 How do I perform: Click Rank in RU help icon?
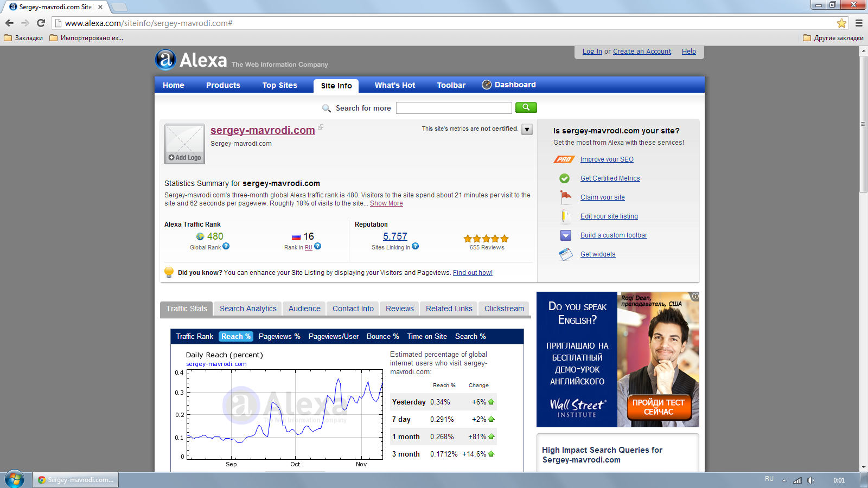(318, 246)
